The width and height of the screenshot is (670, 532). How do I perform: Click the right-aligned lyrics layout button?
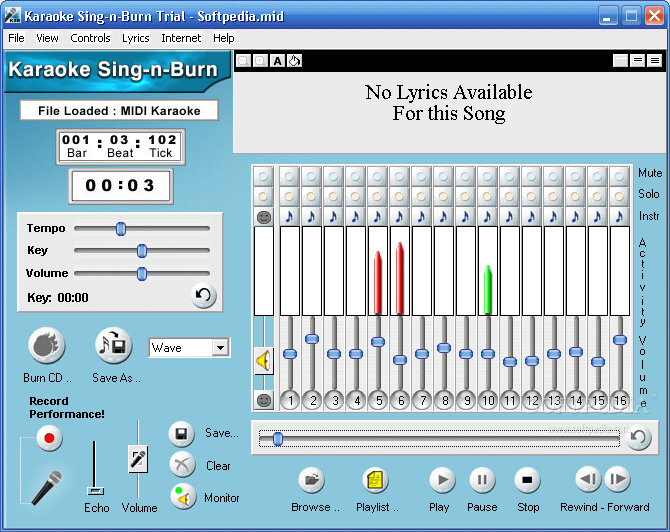point(655,61)
